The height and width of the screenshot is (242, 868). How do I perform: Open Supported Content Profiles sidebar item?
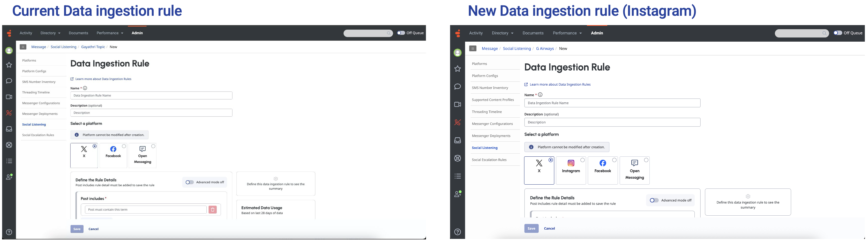(493, 100)
